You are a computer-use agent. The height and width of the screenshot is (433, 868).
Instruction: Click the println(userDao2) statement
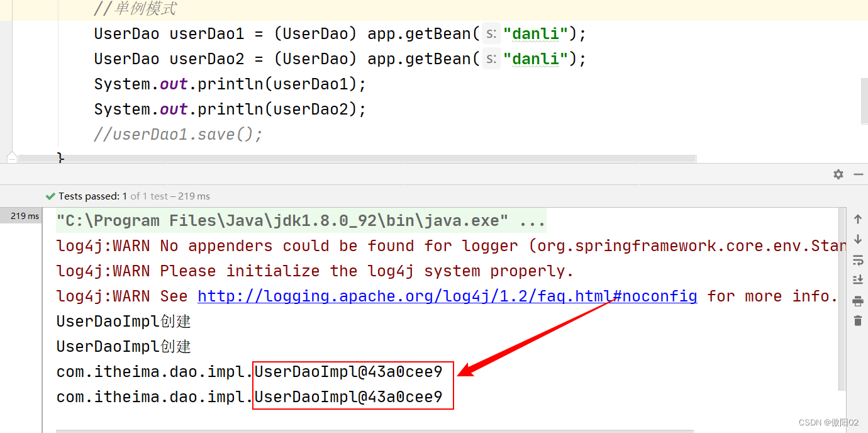point(230,110)
